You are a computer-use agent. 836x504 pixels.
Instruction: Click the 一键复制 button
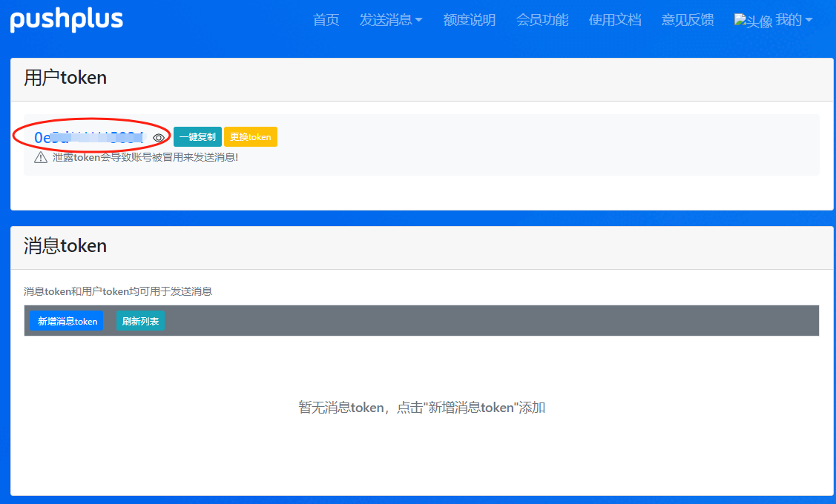pyautogui.click(x=197, y=137)
